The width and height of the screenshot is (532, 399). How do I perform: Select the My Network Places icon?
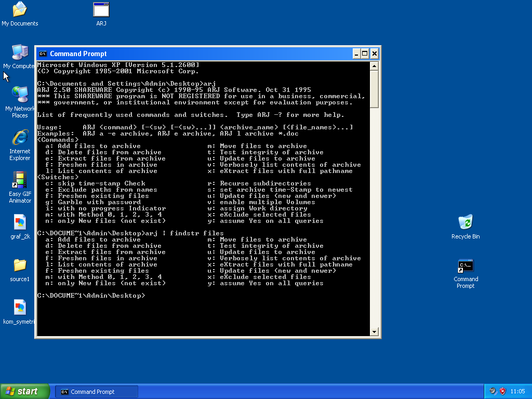20,102
